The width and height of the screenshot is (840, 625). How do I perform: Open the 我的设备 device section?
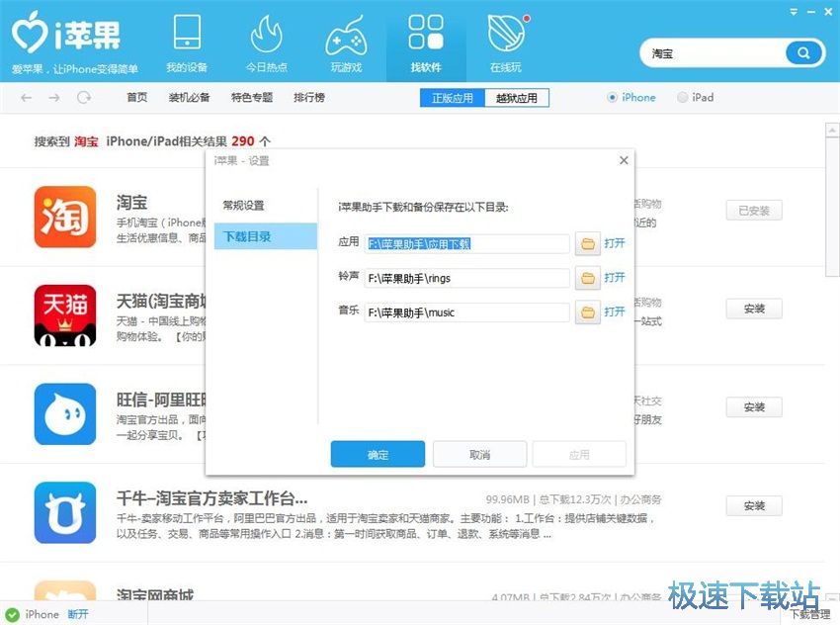point(187,44)
